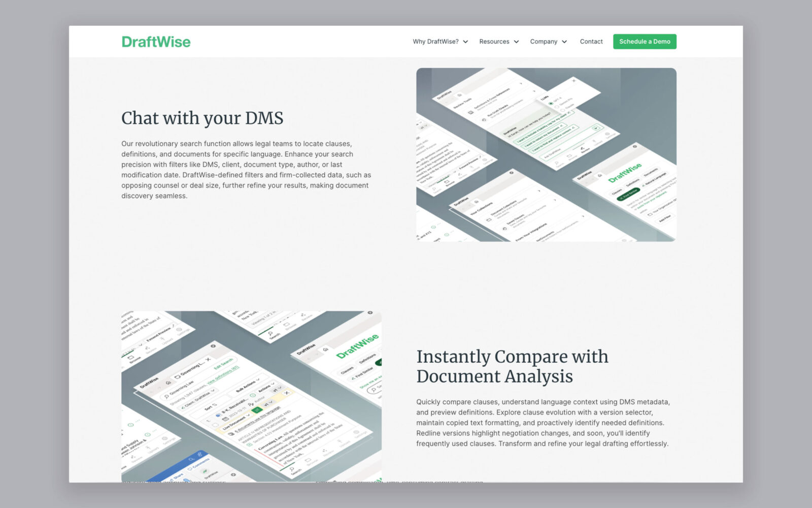
Task: Click the DraftWise logo in the header
Action: (x=156, y=42)
